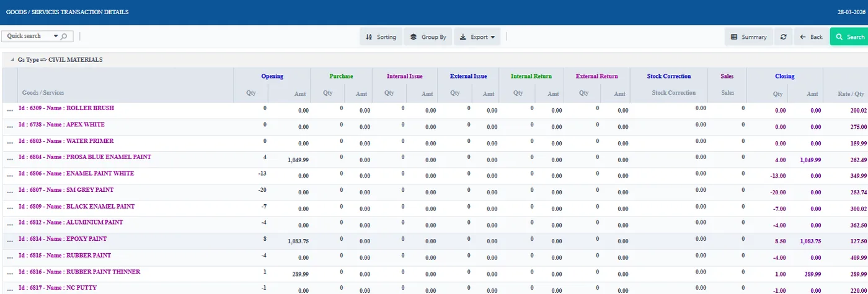Click the green Search button
The width and height of the screenshot is (868, 294).
tap(849, 37)
